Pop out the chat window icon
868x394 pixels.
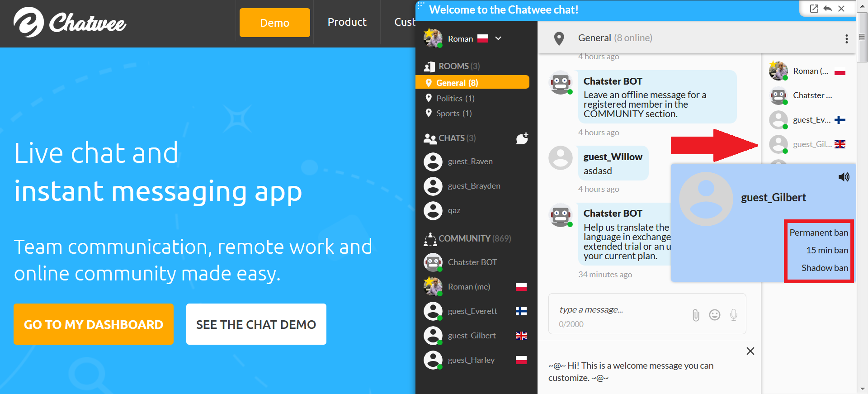click(x=814, y=9)
